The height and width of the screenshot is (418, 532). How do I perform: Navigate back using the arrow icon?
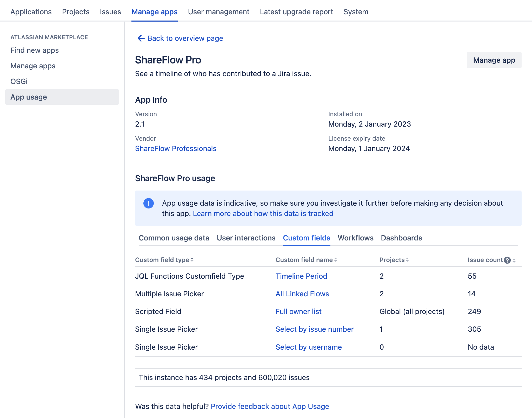coord(140,38)
